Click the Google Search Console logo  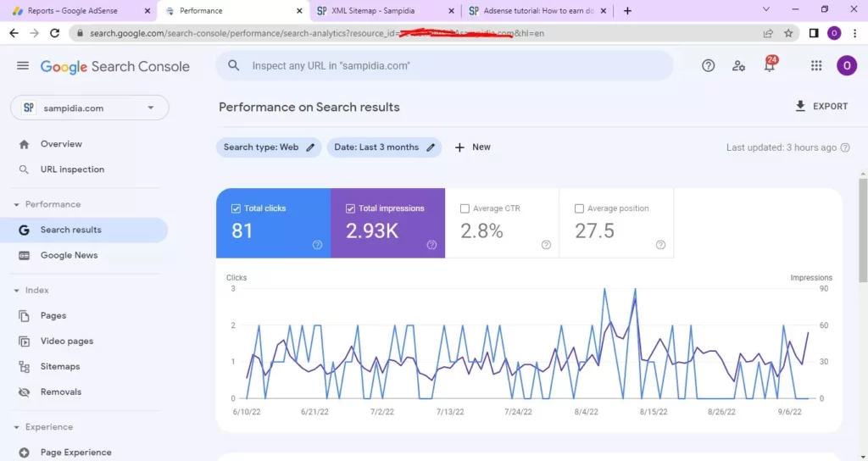tap(115, 66)
